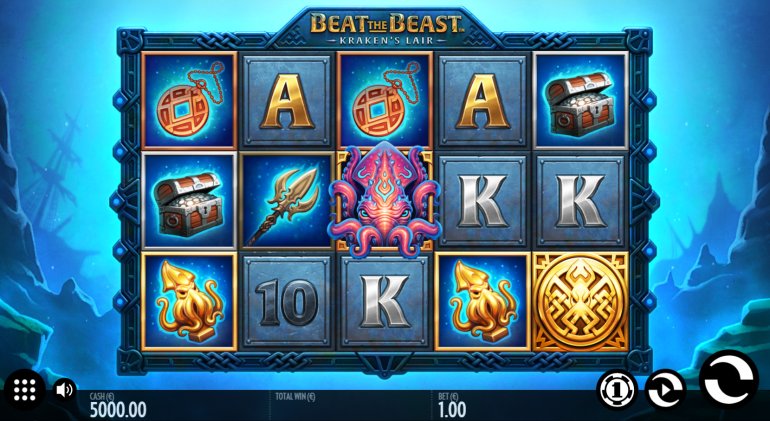
Task: Click the bronze amulet in first reel
Action: tap(189, 100)
